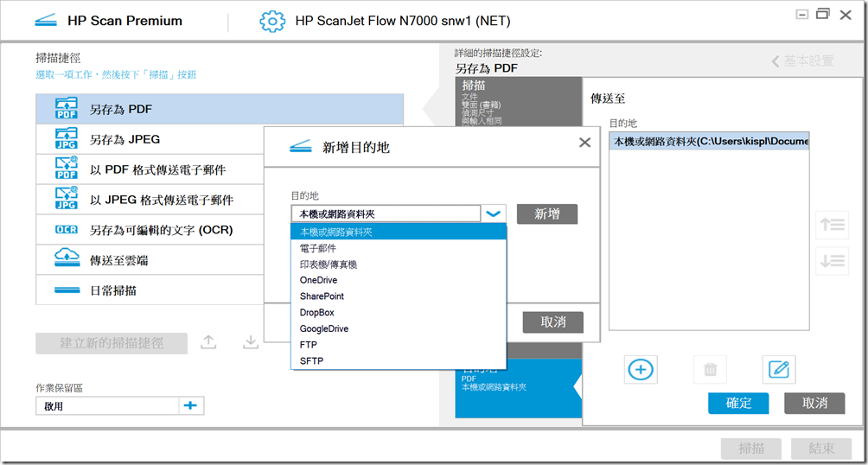Click 取消 in the 新增目的地 dialog
This screenshot has width=868, height=465.
(x=553, y=322)
